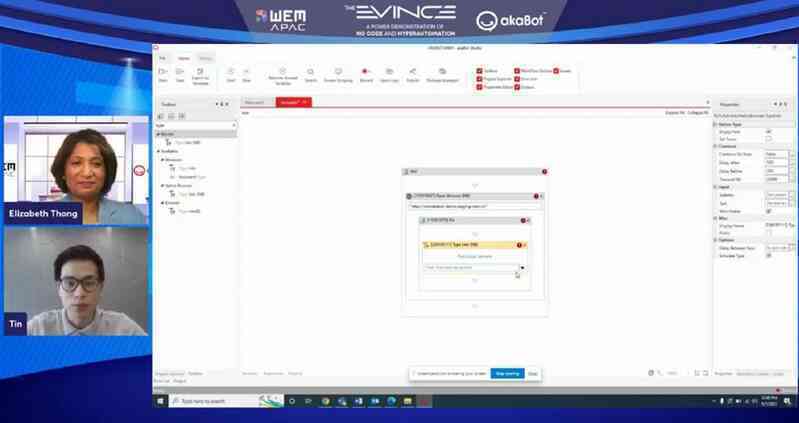Image resolution: width=799 pixels, height=423 pixels.
Task: Click the error badge on the yellow Type Into activity
Action: (519, 245)
